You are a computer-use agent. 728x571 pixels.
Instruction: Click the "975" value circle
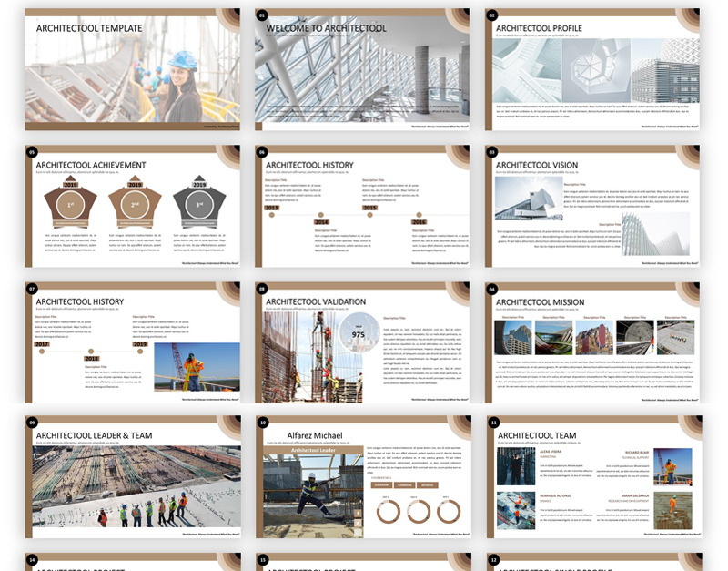coord(359,332)
